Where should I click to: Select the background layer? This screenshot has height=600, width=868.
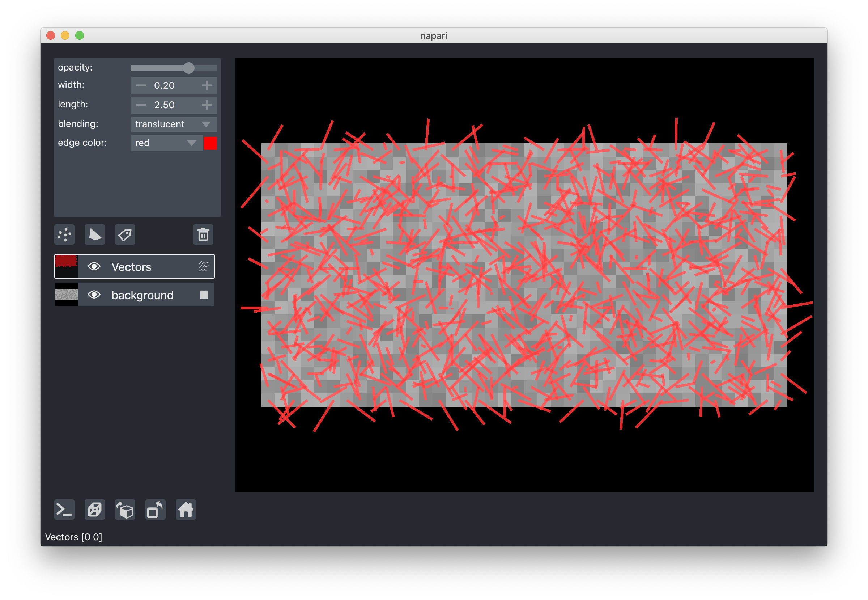(x=143, y=295)
